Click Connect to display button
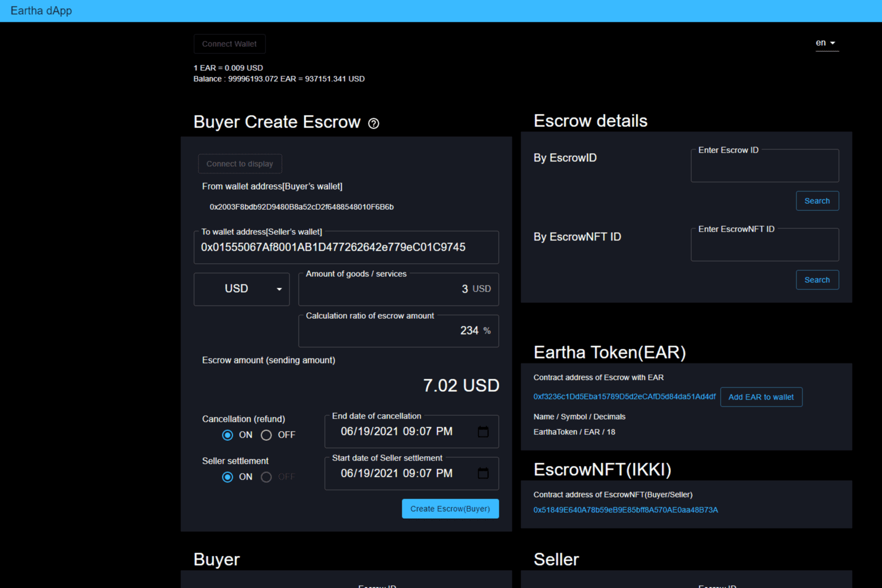The height and width of the screenshot is (588, 882). tap(239, 163)
